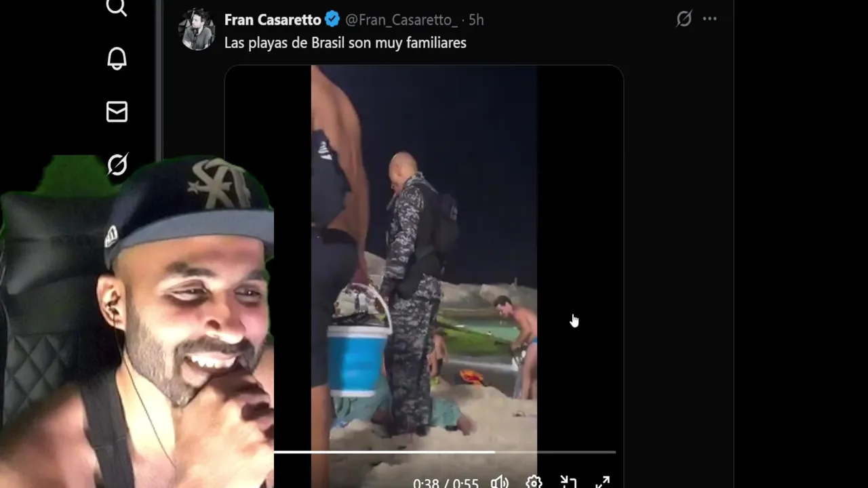Open Fran Casaretto's profile avatar
Viewport: 868px width, 488px height.
[197, 30]
